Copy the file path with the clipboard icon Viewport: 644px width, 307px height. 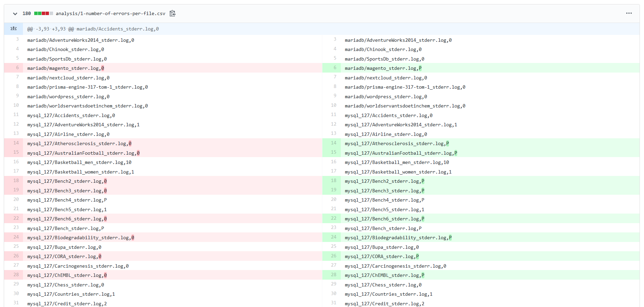coord(172,13)
